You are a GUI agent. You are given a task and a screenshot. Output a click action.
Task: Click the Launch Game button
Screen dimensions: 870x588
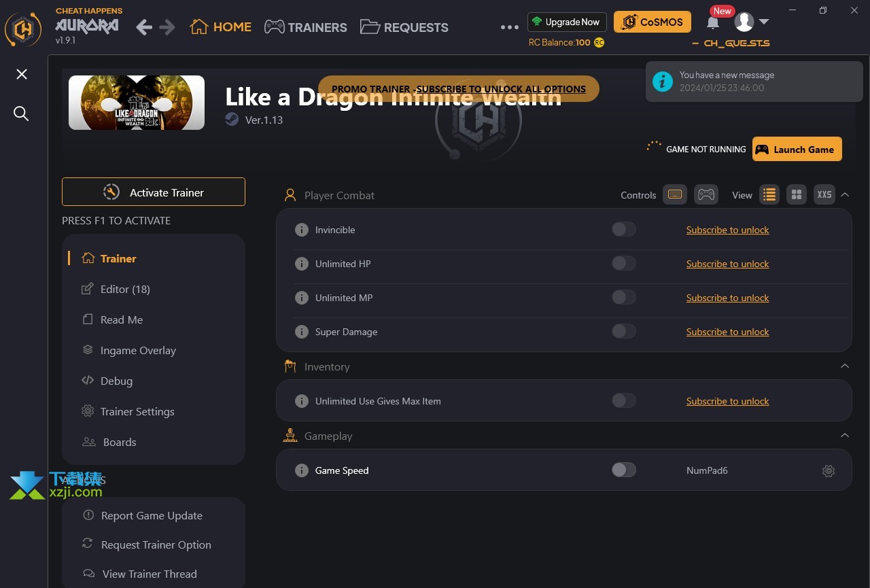pos(797,149)
